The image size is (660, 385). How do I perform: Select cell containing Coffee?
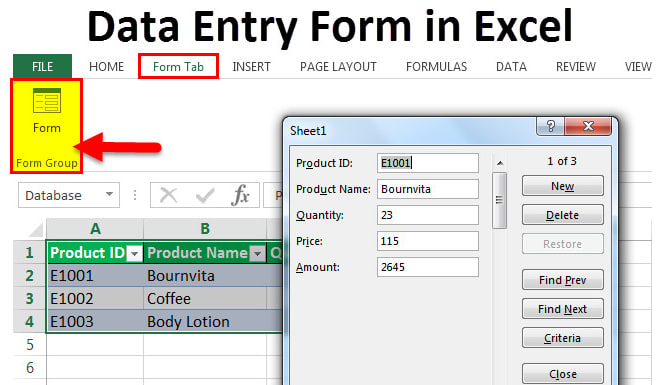(x=205, y=299)
